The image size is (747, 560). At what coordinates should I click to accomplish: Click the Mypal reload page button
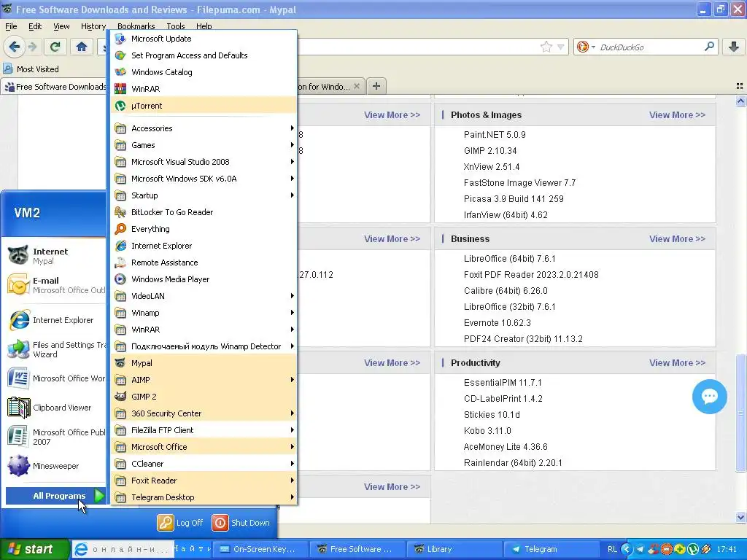coord(55,47)
